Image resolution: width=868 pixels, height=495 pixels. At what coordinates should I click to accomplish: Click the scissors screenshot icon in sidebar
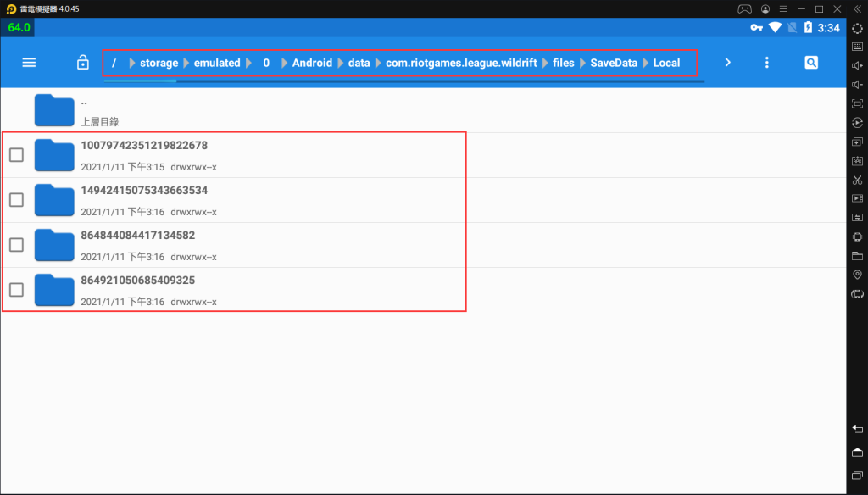point(857,180)
